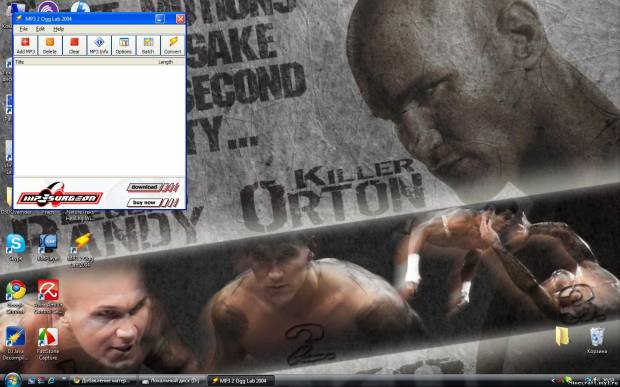Open the File menu

pyautogui.click(x=24, y=29)
